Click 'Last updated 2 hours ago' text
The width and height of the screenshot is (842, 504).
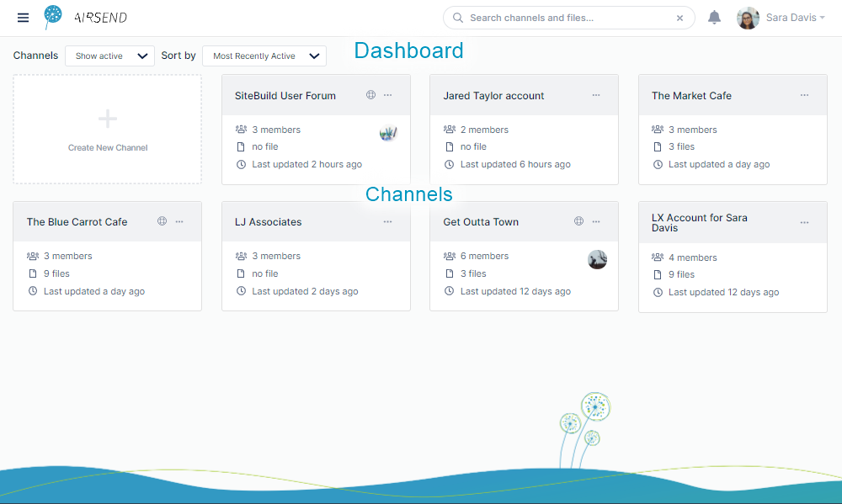[x=307, y=164]
